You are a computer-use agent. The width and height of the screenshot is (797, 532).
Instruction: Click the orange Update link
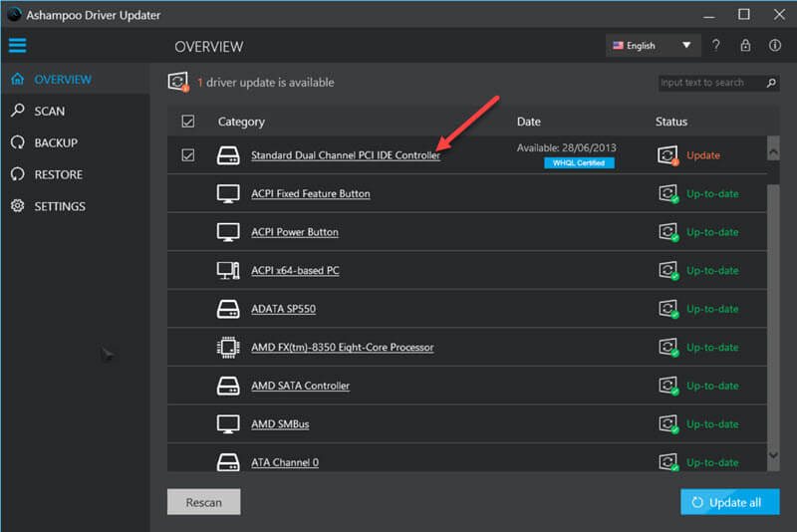(x=703, y=155)
